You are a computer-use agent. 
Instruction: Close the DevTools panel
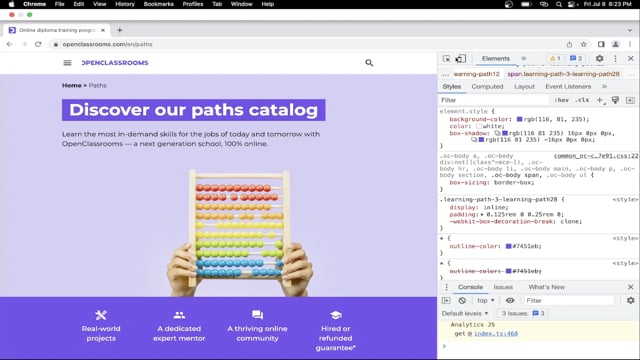coord(631,58)
